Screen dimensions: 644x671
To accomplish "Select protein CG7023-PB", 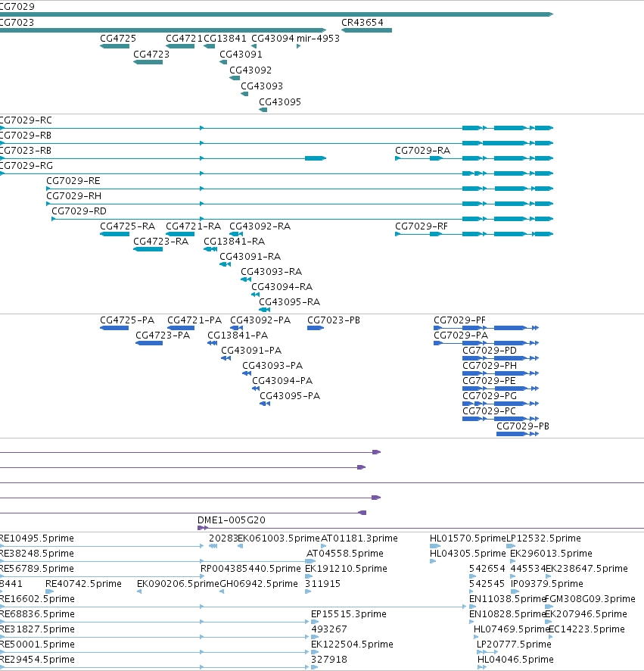I will (316, 328).
